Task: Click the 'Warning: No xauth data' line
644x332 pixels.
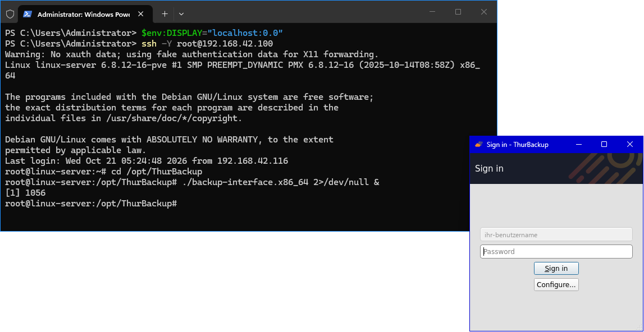Action: tap(191, 54)
